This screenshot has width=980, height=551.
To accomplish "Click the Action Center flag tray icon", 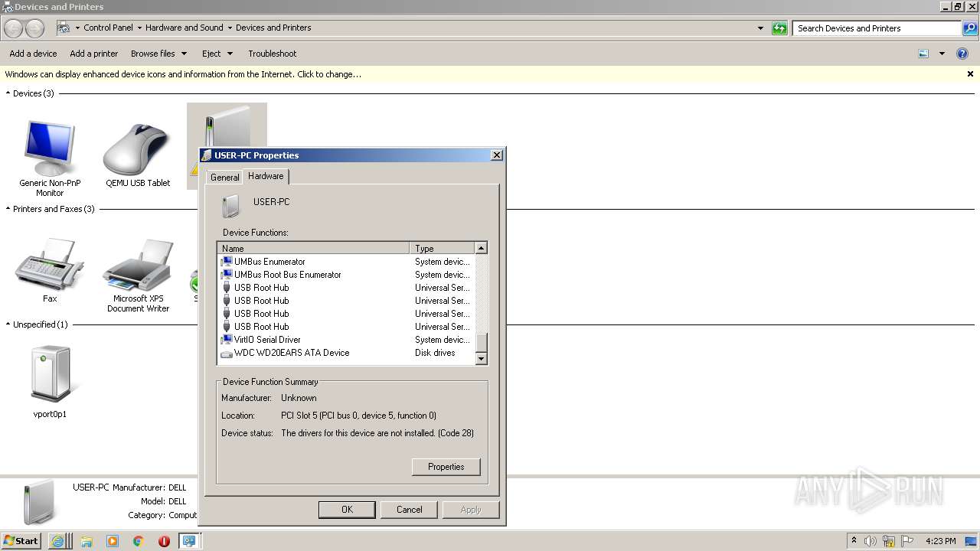I will (907, 541).
